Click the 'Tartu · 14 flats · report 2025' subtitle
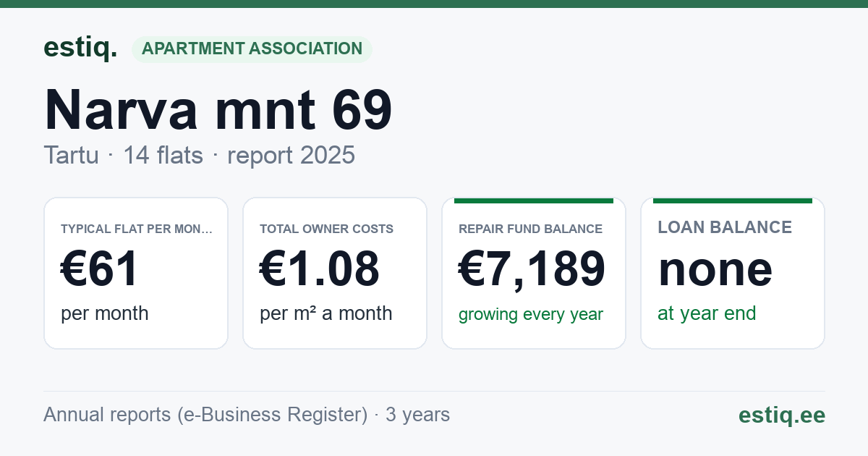Screen dimensions: 868x456 (199, 155)
